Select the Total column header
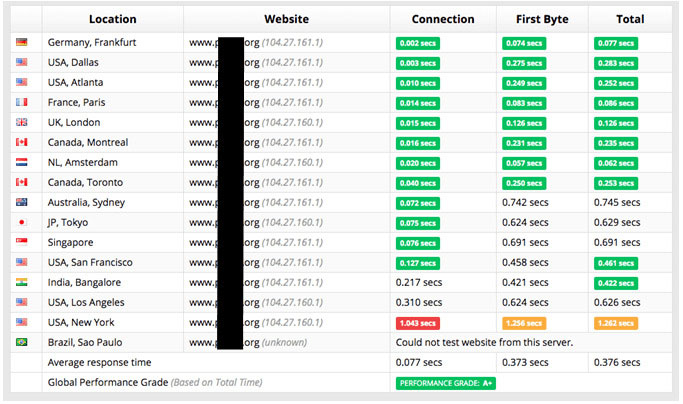Image resolution: width=683 pixels, height=404 pixels. click(x=630, y=19)
